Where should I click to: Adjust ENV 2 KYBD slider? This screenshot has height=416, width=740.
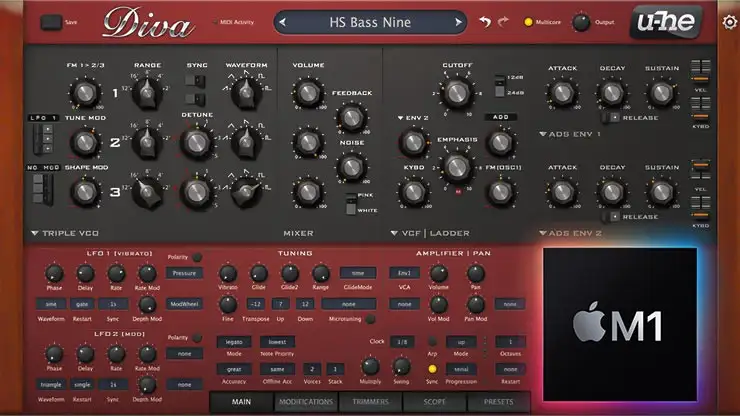coord(701,209)
